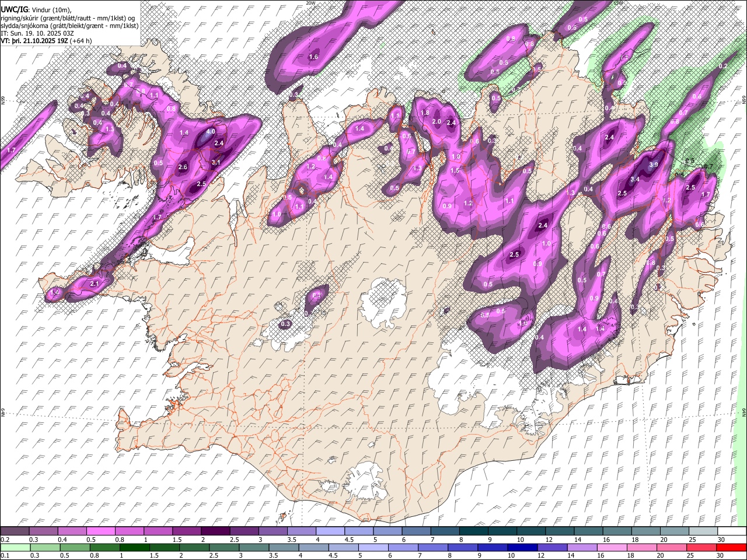Select the violet 14–16 swatch, lower legend
The height and width of the screenshot is (560, 747).
coord(583,548)
